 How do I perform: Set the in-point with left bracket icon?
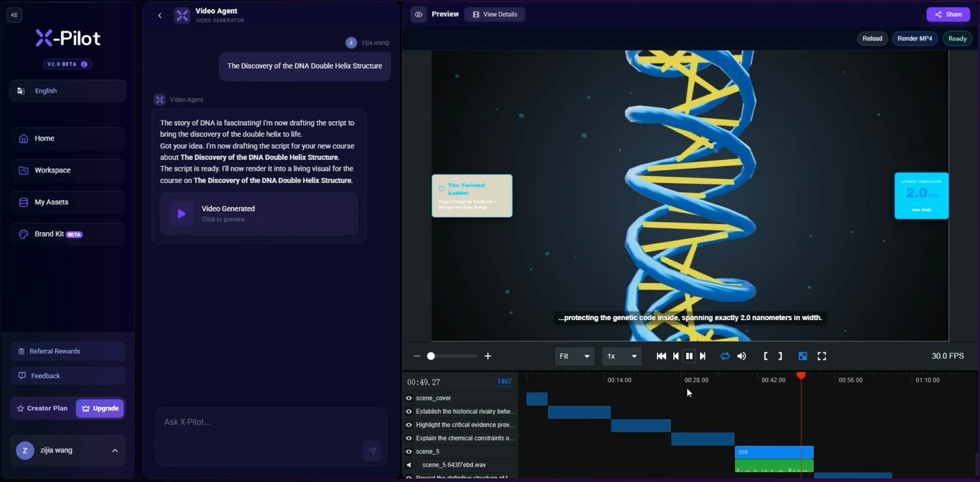766,356
